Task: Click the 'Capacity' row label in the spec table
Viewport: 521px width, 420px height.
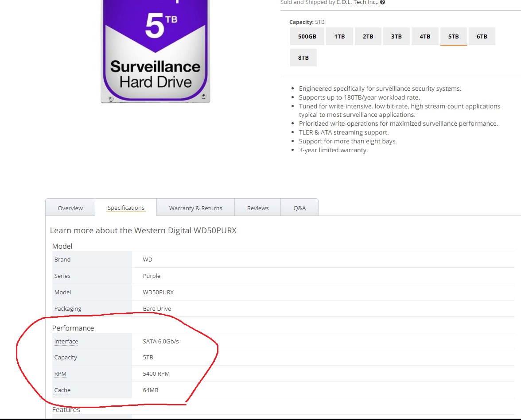Action: (66, 358)
